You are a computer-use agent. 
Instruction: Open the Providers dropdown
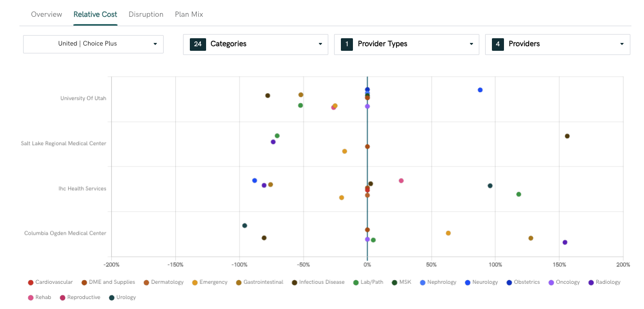[x=557, y=45]
